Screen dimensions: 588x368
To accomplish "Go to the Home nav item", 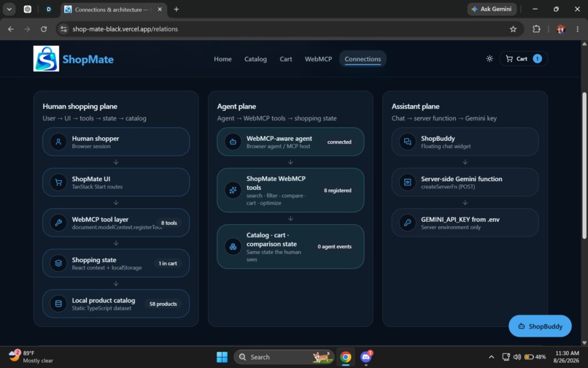I will click(223, 59).
